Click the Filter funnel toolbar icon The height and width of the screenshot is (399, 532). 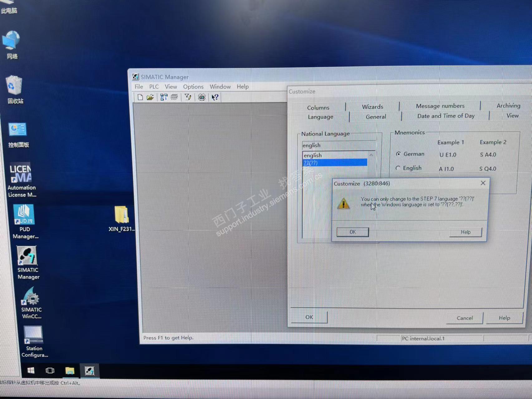pos(188,97)
